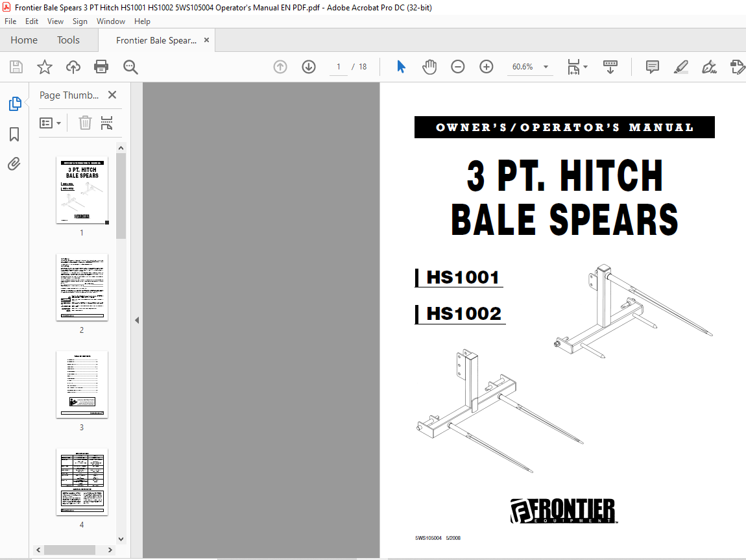Screen dimensions: 746x560
Task: Open the Help menu
Action: click(x=142, y=21)
